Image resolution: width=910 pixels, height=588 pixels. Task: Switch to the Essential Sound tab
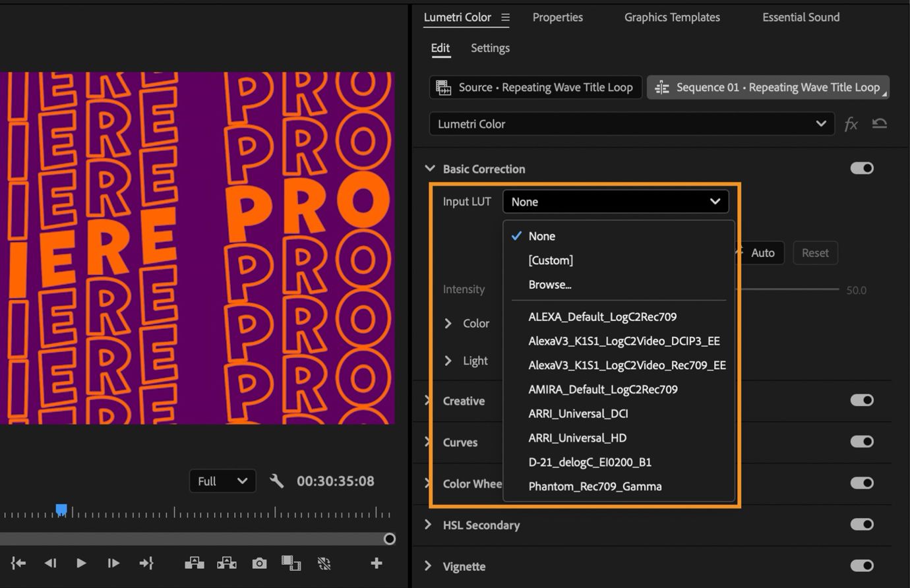coord(801,17)
